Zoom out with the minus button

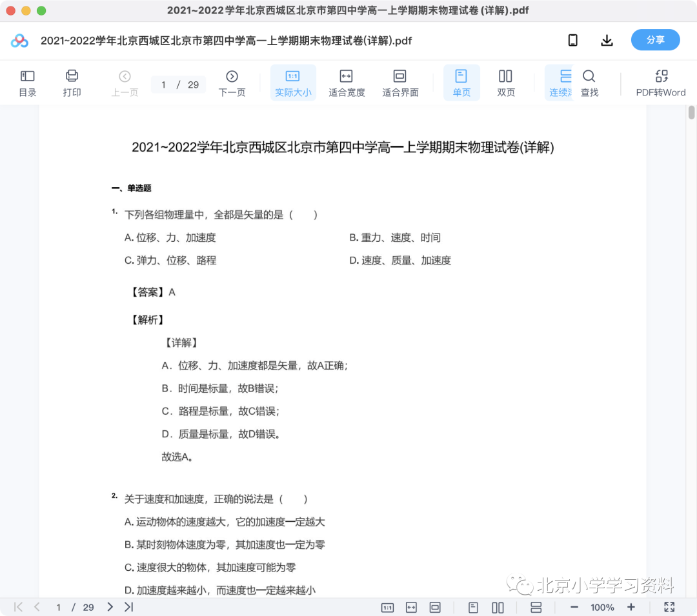pyautogui.click(x=574, y=608)
